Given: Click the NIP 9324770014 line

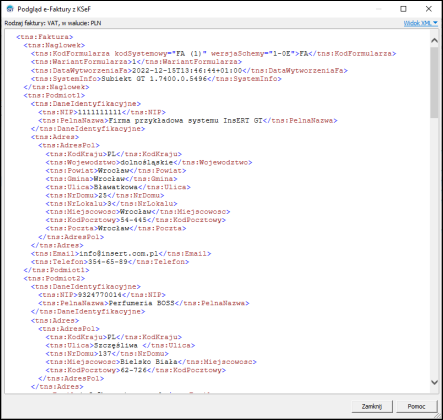Looking at the screenshot, I should (102, 295).
